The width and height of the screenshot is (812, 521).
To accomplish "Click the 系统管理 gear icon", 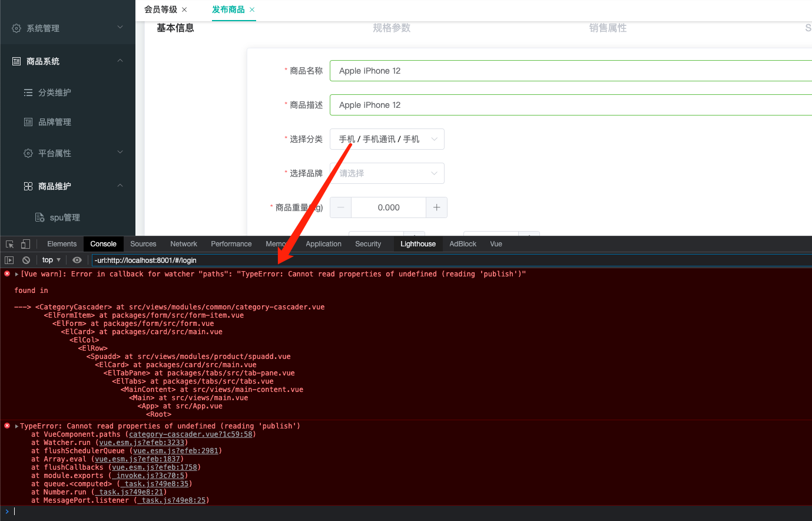I will click(16, 28).
